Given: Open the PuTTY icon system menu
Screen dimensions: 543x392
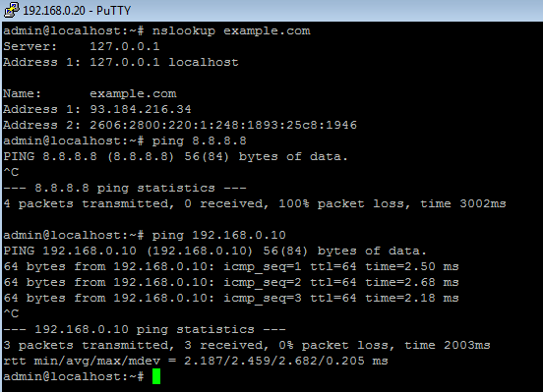Looking at the screenshot, I should (12, 10).
